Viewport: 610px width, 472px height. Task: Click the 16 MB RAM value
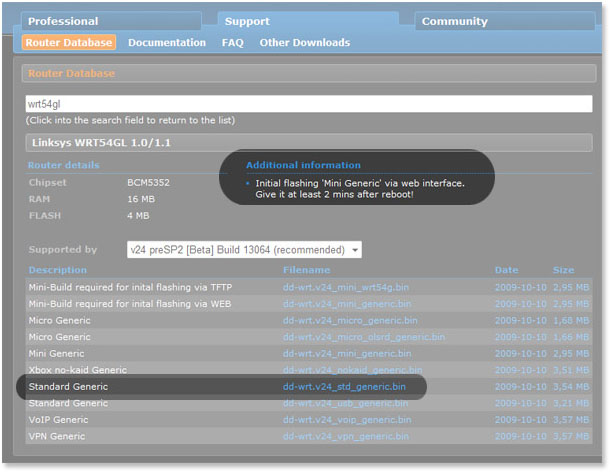pos(141,199)
